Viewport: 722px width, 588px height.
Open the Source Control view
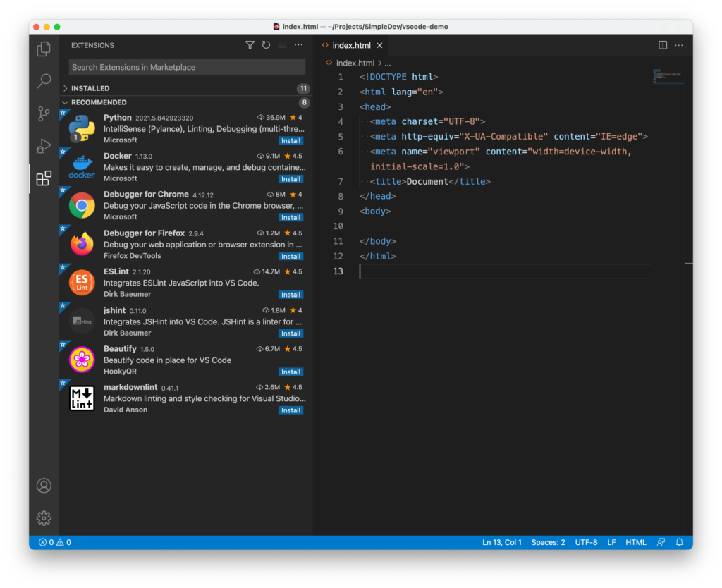44,114
